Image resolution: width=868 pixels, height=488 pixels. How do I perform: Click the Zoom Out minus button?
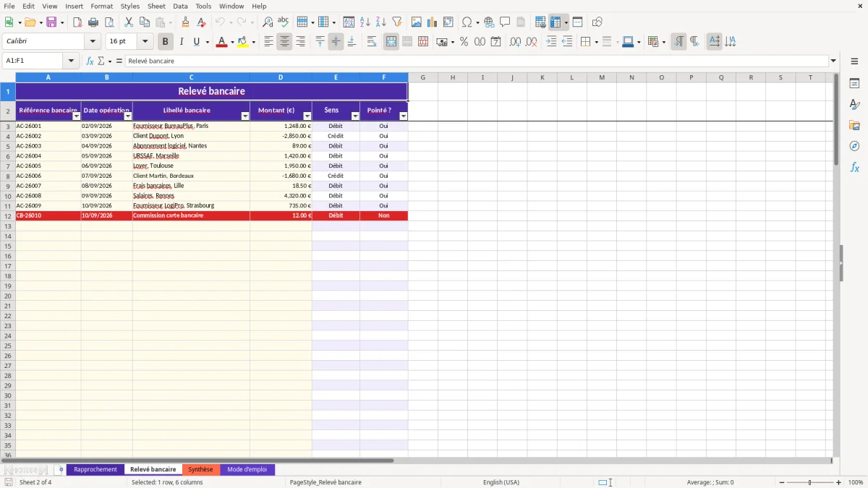[782, 482]
